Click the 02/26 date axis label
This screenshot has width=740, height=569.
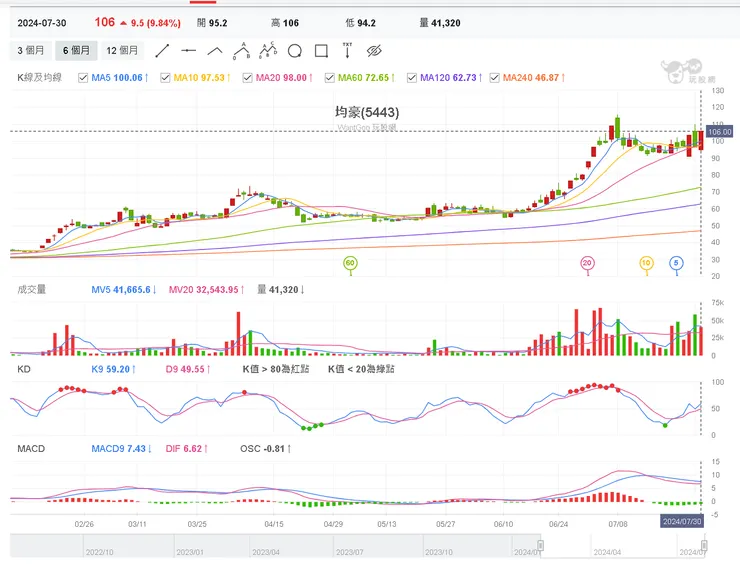(x=84, y=524)
